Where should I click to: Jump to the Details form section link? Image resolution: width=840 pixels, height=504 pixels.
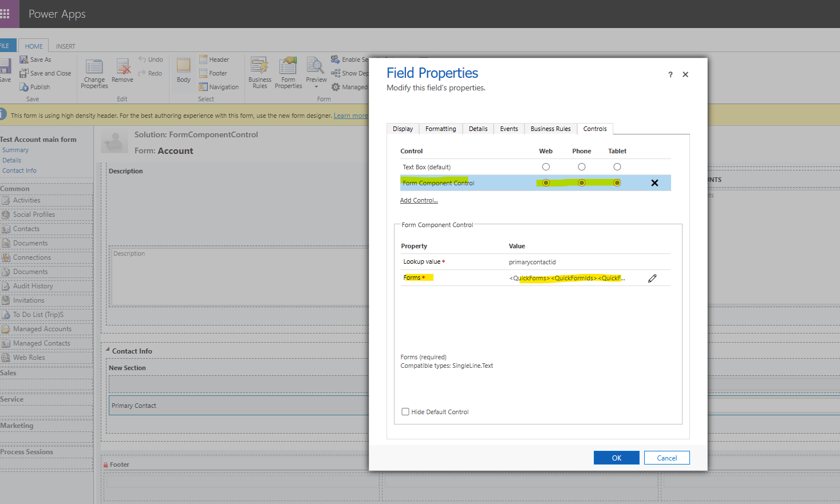click(11, 160)
